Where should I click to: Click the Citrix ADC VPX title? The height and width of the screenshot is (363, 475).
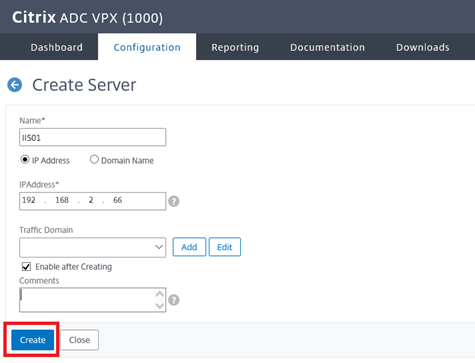pyautogui.click(x=88, y=17)
